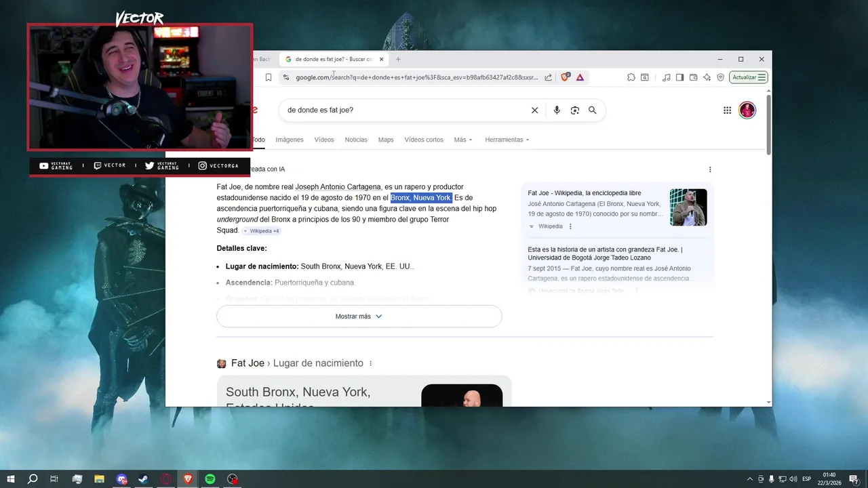The image size is (868, 488).
Task: Open OBS Studio from the taskbar
Action: point(233,479)
